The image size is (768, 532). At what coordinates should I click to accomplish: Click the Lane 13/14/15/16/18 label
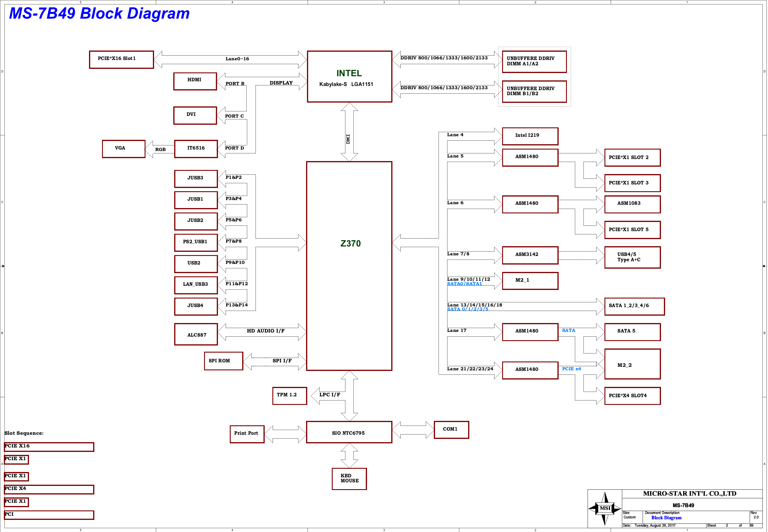tap(474, 305)
